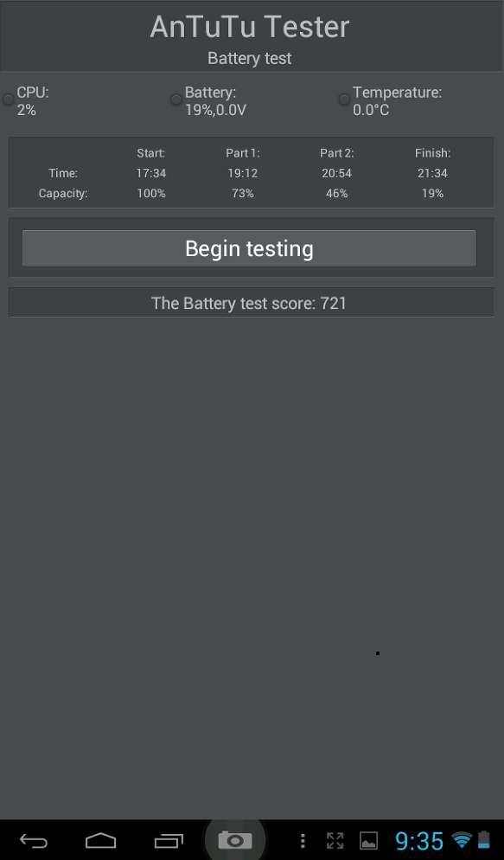Tap the fullscreen expand arrows icon
504x860 pixels.
pyautogui.click(x=335, y=841)
